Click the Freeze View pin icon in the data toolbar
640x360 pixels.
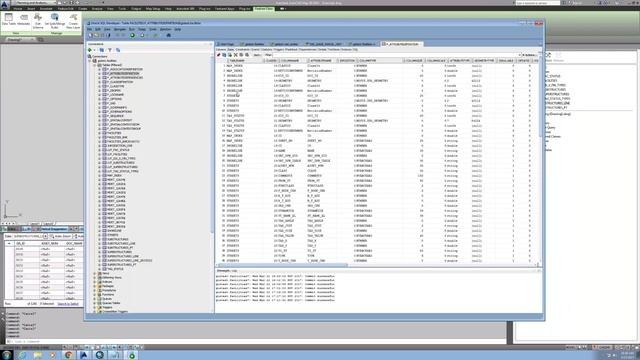click(x=218, y=55)
